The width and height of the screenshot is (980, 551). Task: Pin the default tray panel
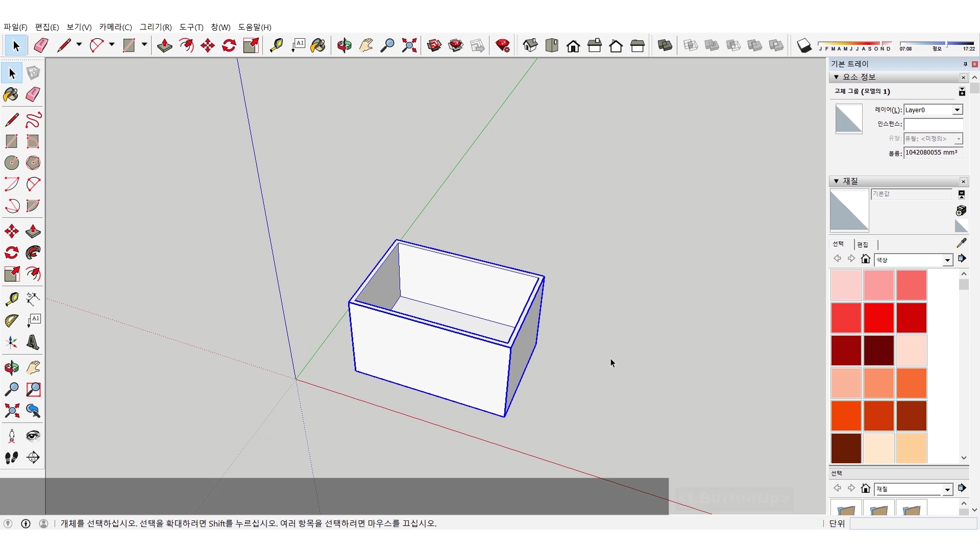(965, 64)
